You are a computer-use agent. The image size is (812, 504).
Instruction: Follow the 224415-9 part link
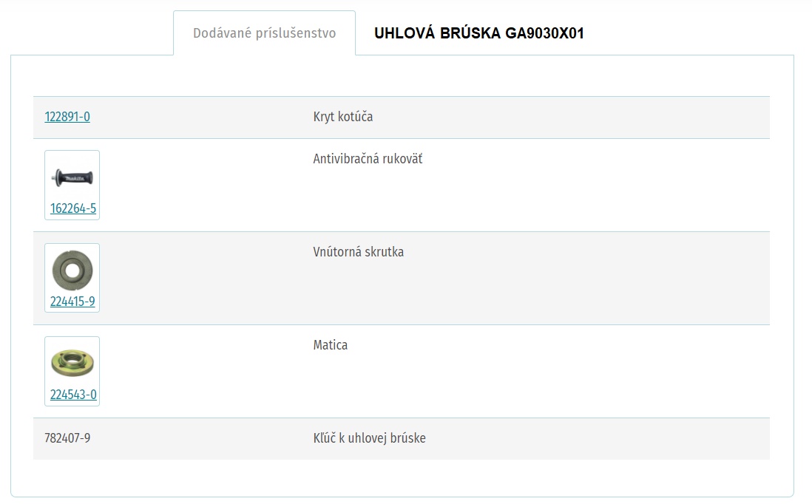click(x=72, y=302)
